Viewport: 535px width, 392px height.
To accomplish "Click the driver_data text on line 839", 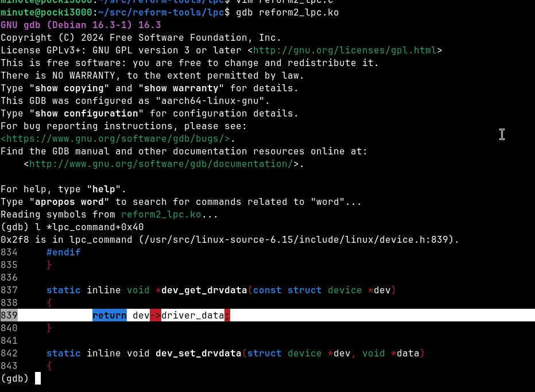I will click(x=192, y=315).
